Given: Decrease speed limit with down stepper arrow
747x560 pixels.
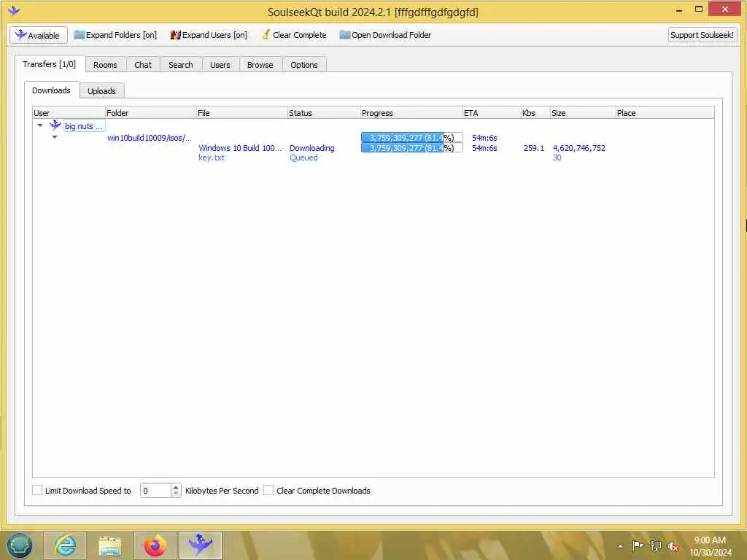Looking at the screenshot, I should click(x=176, y=494).
